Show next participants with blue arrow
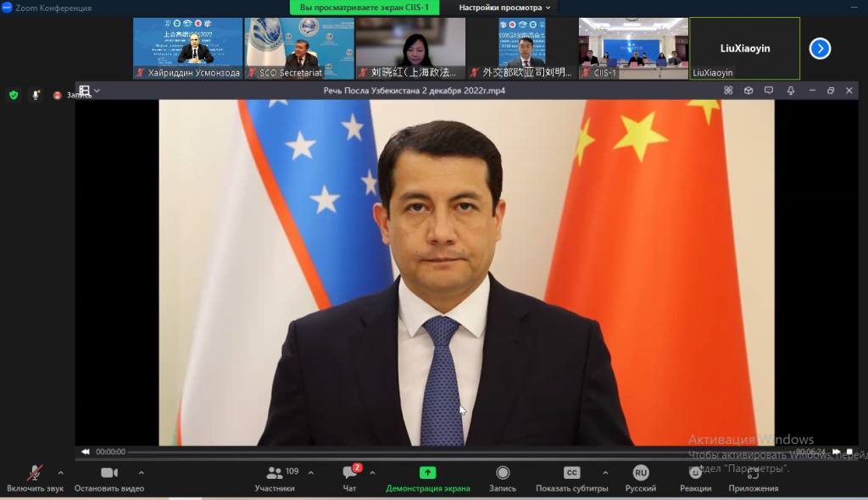868x500 pixels. 820,48
